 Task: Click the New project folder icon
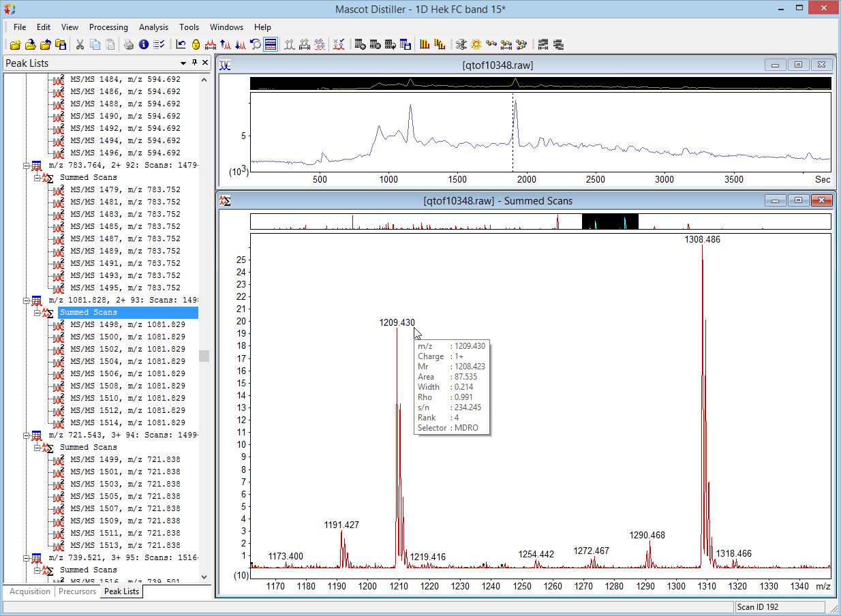tap(16, 45)
